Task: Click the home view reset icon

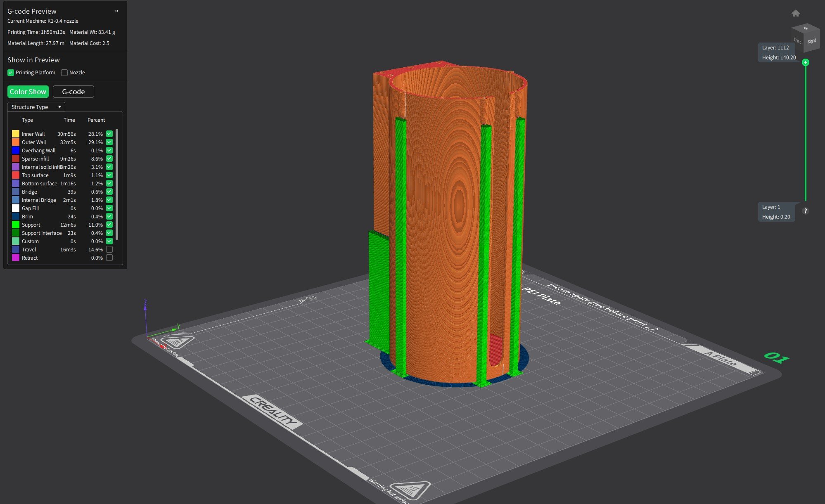Action: 795,13
